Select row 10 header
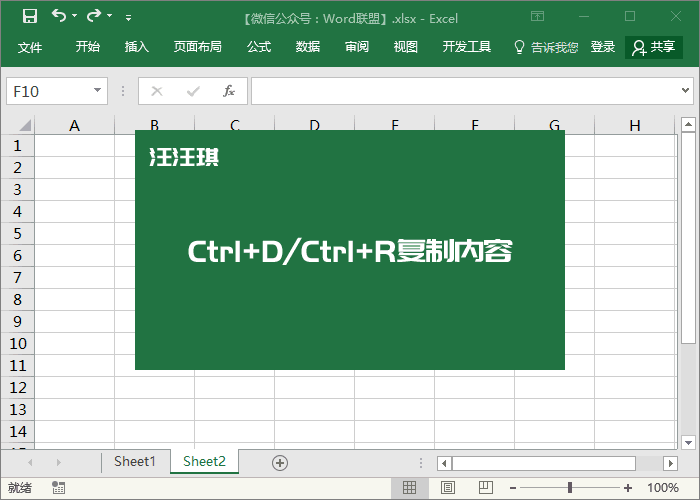 click(x=17, y=343)
